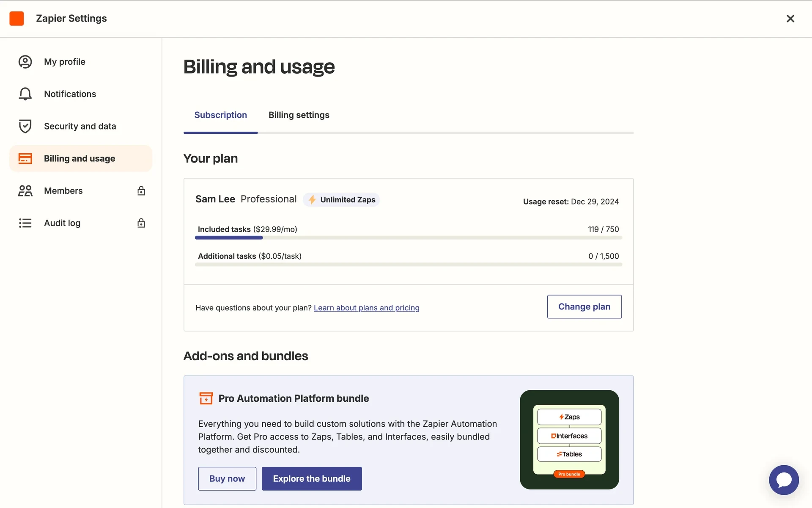The width and height of the screenshot is (812, 508).
Task: Click the Change plan button
Action: [x=584, y=306]
